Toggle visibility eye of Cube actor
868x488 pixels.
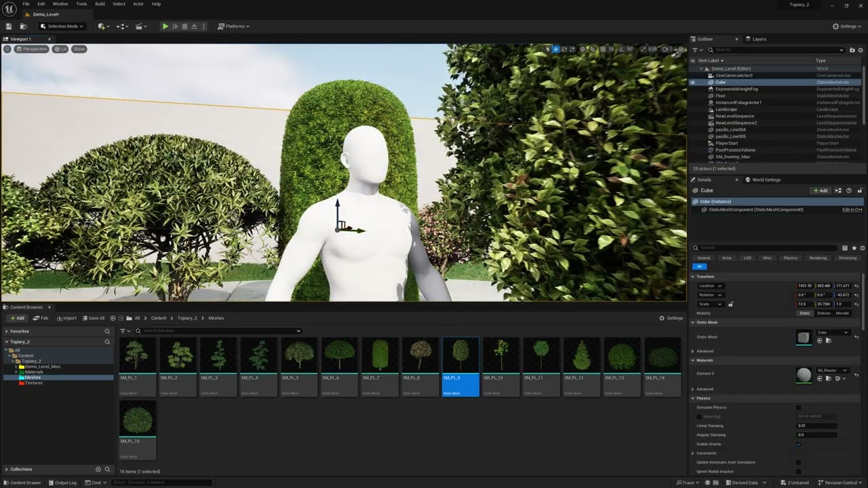pos(692,82)
